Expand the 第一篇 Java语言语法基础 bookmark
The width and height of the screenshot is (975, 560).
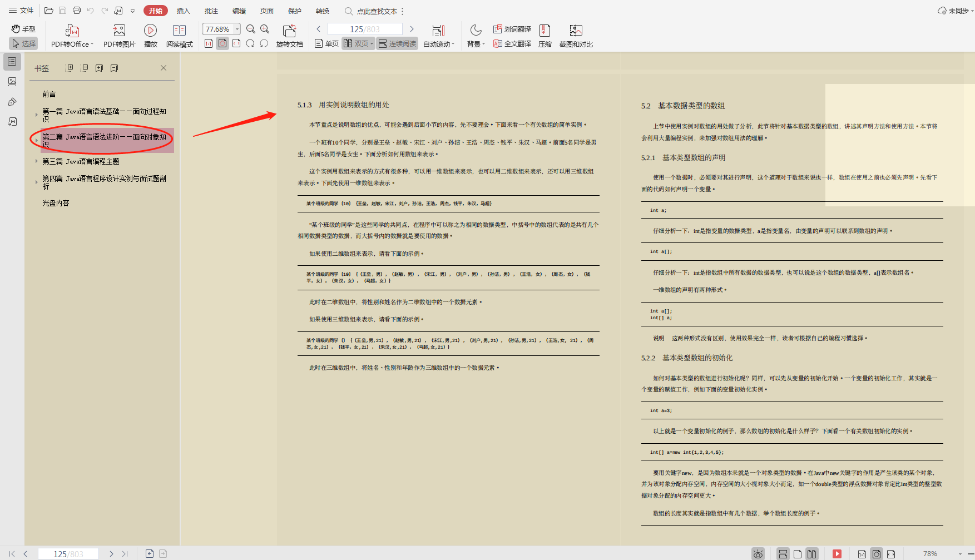pos(37,115)
